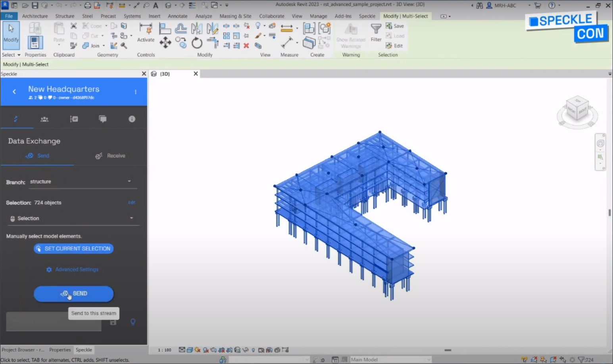
Task: Click the commit message input field
Action: [x=54, y=321]
